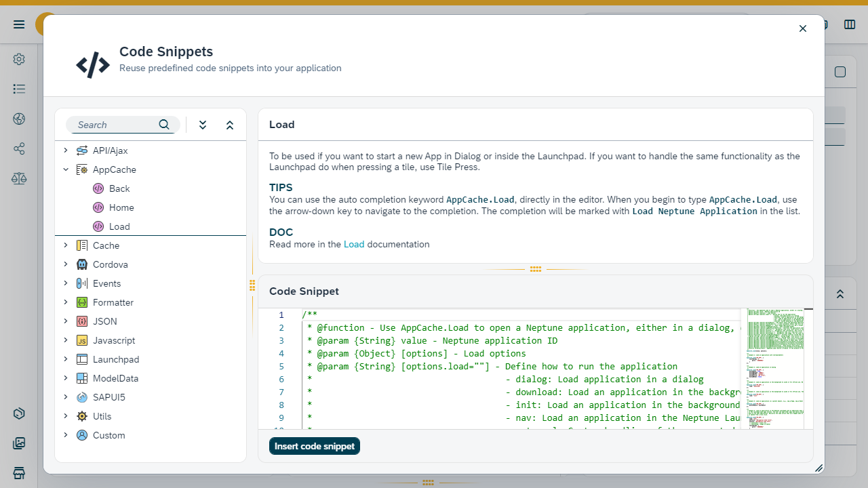Select the Home snippet
The height and width of the screenshot is (488, 868).
[x=151, y=207]
